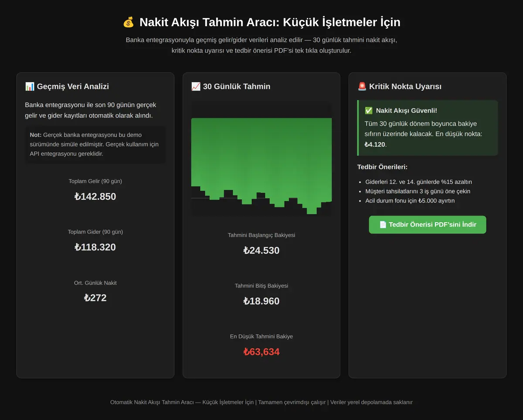The image size is (523, 420).
Task: Click the Acil durum fonu ₺5.000 suggestion
Action: pyautogui.click(x=410, y=201)
